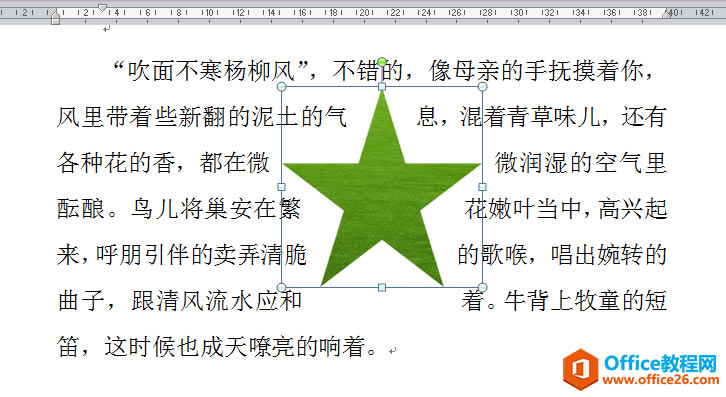Click the bottom-middle sizing handle of star
The width and height of the screenshot is (726, 397).
pyautogui.click(x=382, y=287)
